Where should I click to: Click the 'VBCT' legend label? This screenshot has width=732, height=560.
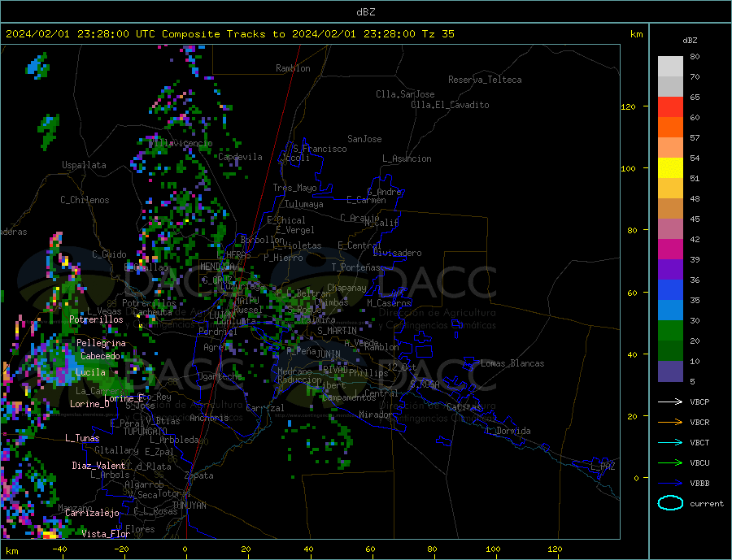pyautogui.click(x=699, y=442)
